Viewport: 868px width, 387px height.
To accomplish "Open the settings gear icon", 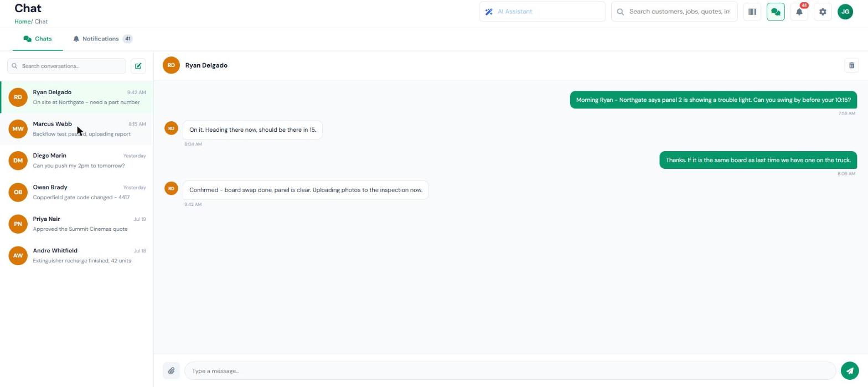I will (x=823, y=12).
